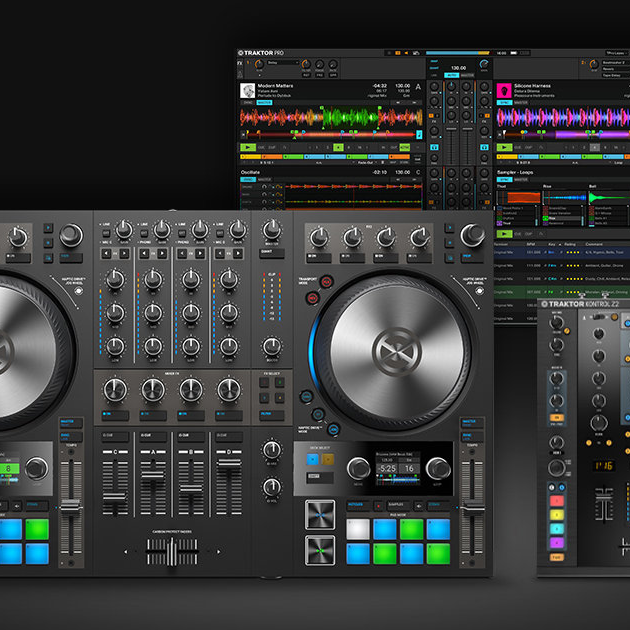This screenshot has width=630, height=630.
Task: Click the Sampler - Loops deck title
Action: pos(515,172)
